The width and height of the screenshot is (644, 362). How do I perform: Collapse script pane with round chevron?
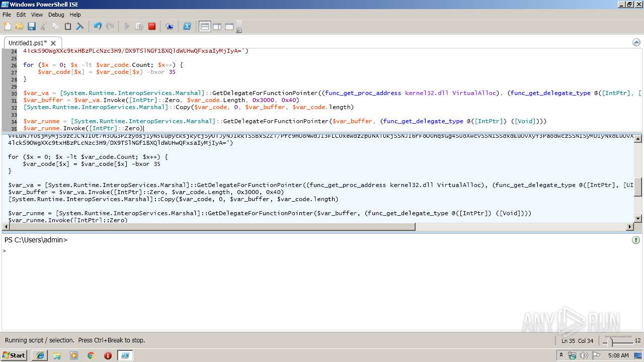[636, 43]
